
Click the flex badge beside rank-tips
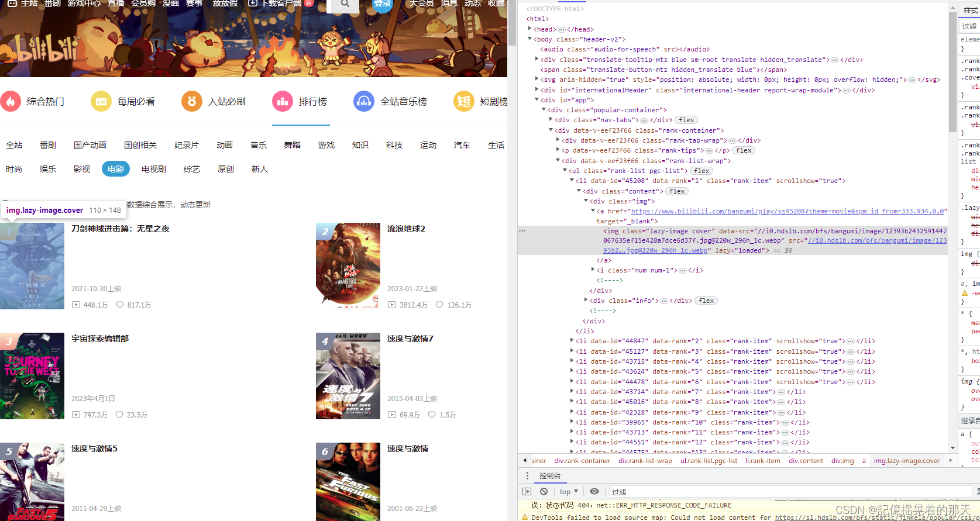pos(744,150)
